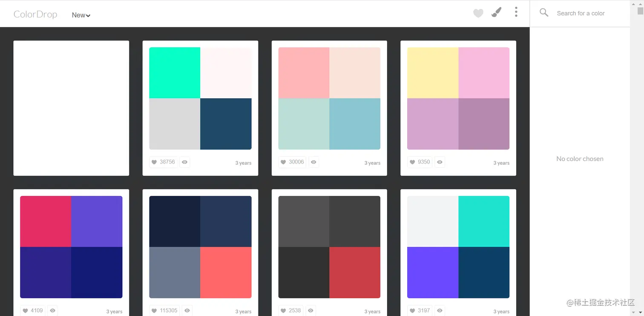The width and height of the screenshot is (644, 316).
Task: Pick the crimson pink swatch in the 4109 palette
Action: point(46,221)
